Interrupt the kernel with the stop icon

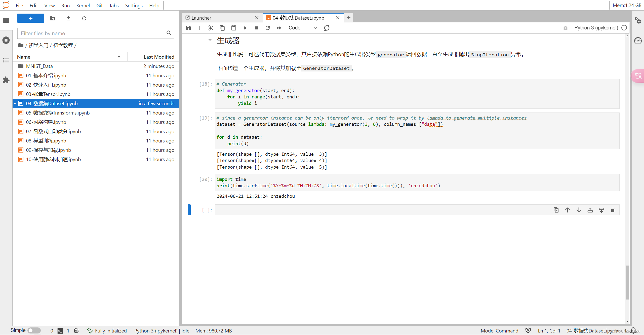point(256,28)
